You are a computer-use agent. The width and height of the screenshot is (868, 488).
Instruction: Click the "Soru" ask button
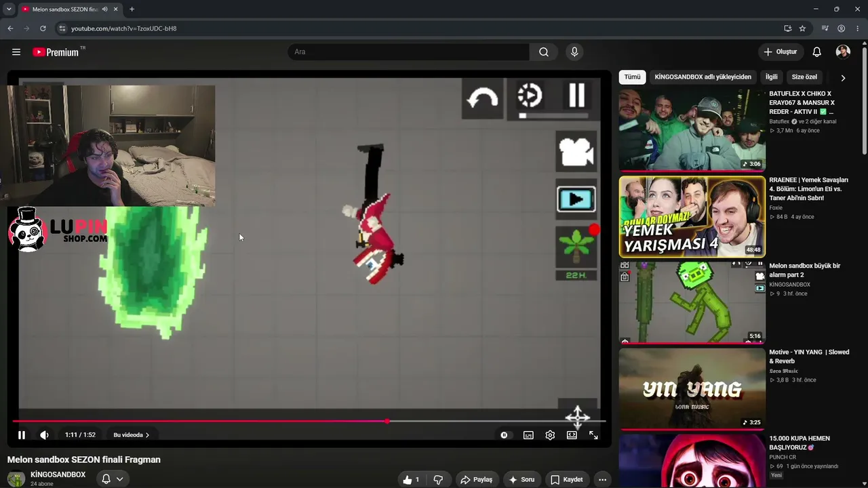coord(521,480)
